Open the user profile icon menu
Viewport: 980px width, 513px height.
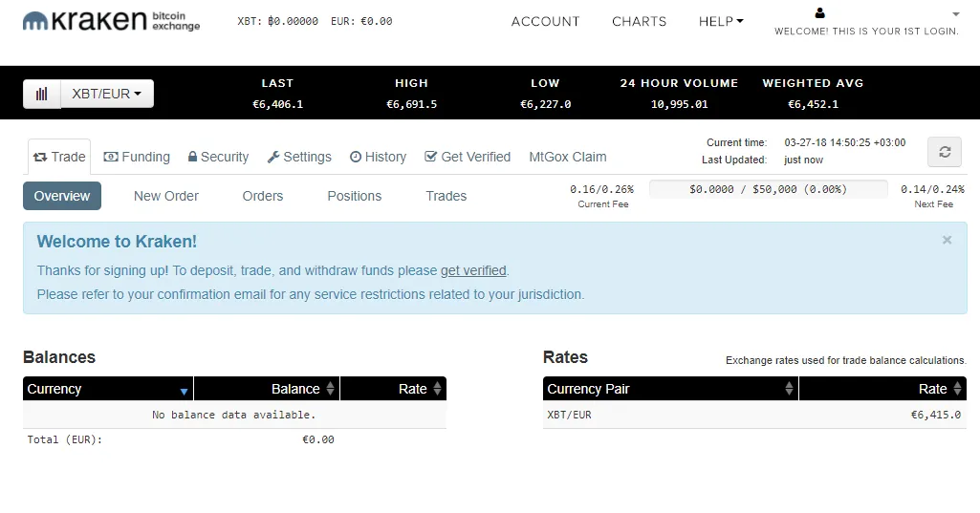pos(819,13)
